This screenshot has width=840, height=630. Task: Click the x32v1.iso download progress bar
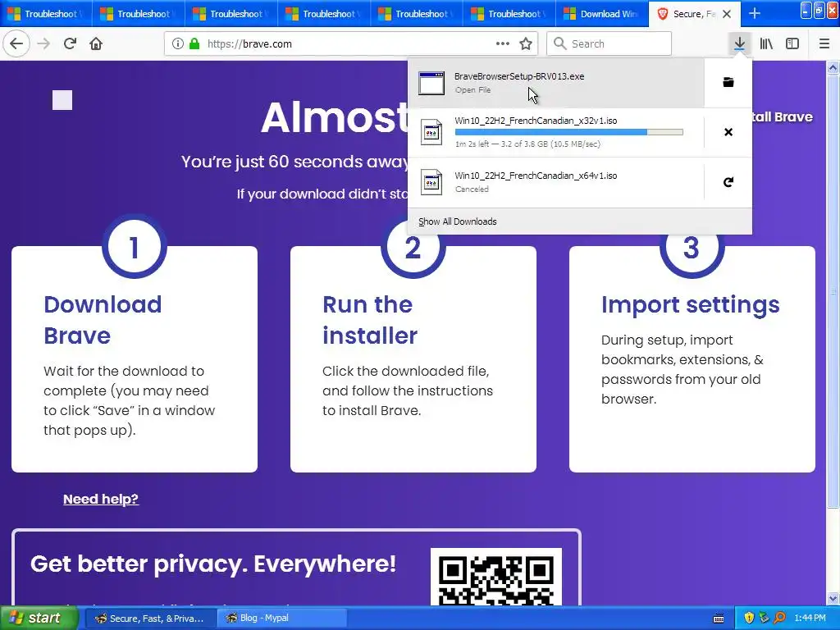tap(569, 132)
